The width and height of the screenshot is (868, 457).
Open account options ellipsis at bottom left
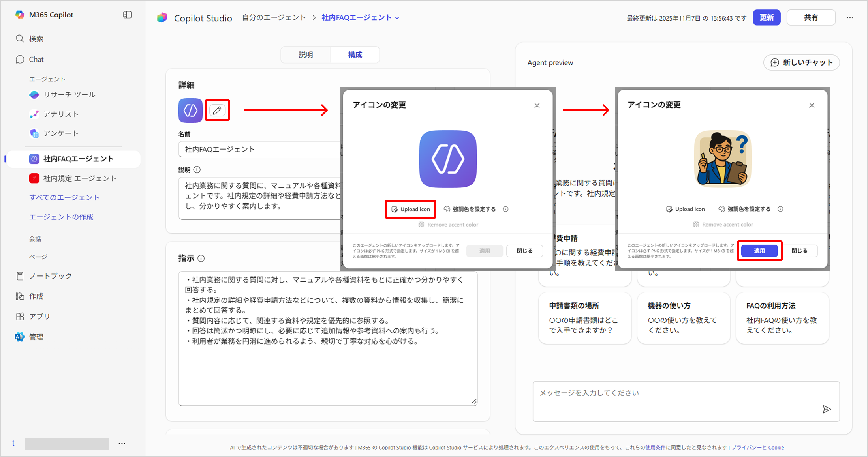(122, 444)
